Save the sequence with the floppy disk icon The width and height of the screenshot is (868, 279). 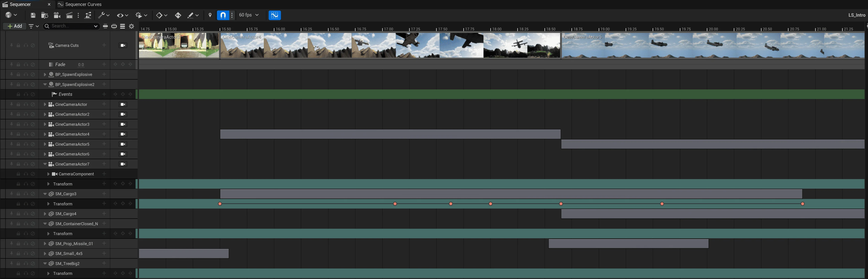[x=33, y=15]
